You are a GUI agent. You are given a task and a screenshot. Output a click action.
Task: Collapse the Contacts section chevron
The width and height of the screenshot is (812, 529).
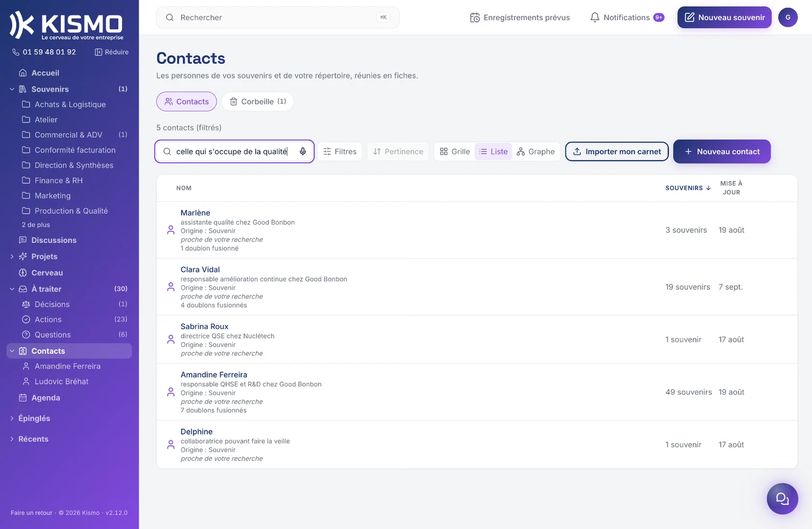pos(12,351)
